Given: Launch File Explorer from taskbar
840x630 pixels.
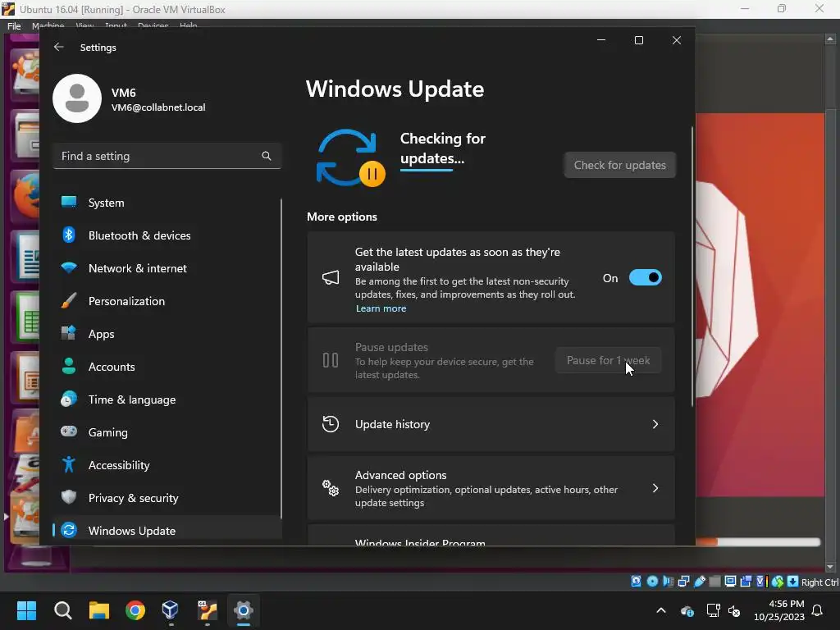Looking at the screenshot, I should pyautogui.click(x=99, y=610).
